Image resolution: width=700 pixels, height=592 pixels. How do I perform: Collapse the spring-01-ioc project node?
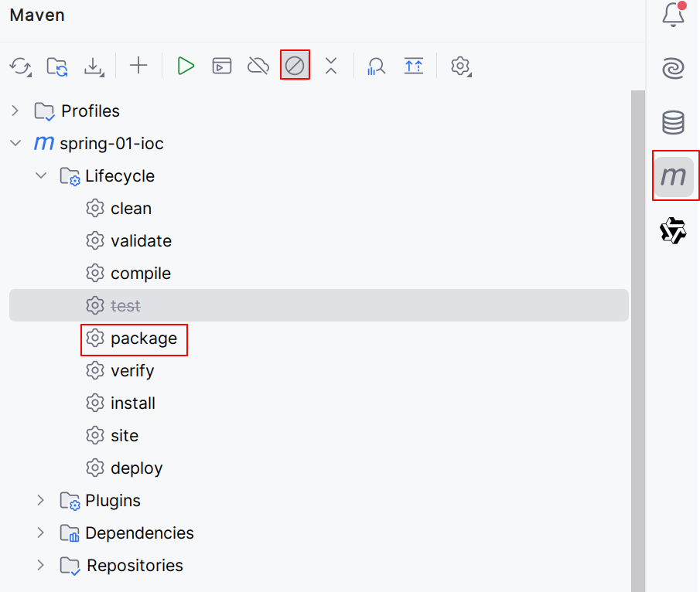pyautogui.click(x=15, y=143)
